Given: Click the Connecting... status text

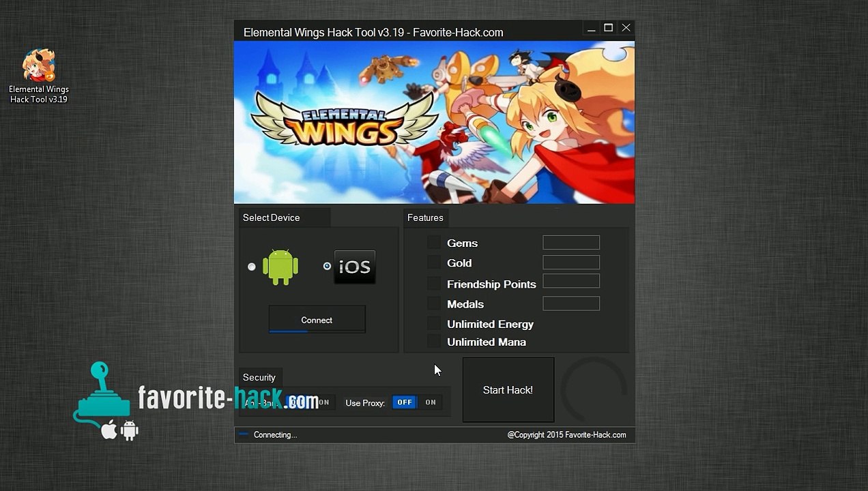Looking at the screenshot, I should coord(275,434).
